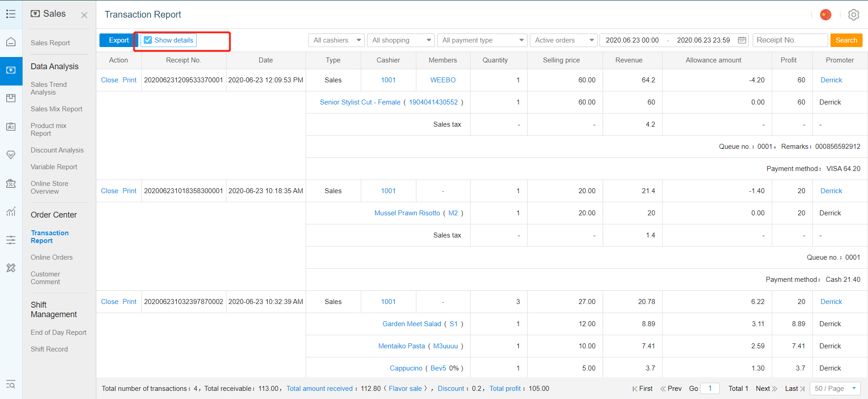Set the start date 2020.06.23 00:00 field
This screenshot has height=399, width=868.
632,40
